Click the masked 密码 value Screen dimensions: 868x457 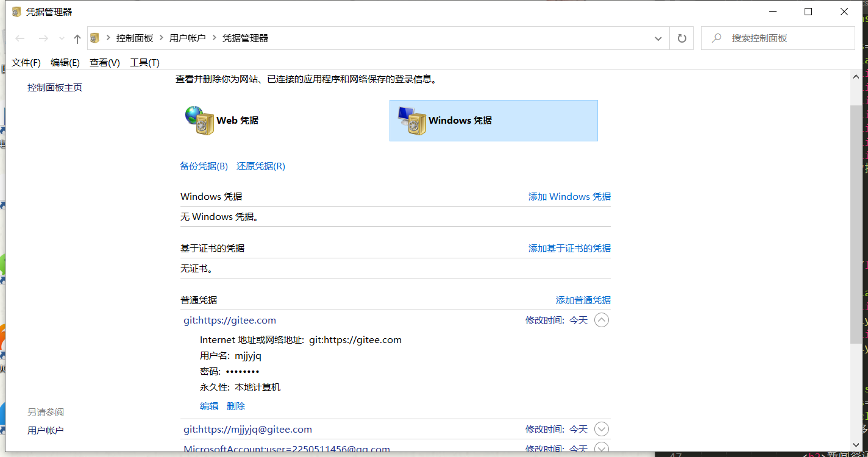[x=243, y=372]
